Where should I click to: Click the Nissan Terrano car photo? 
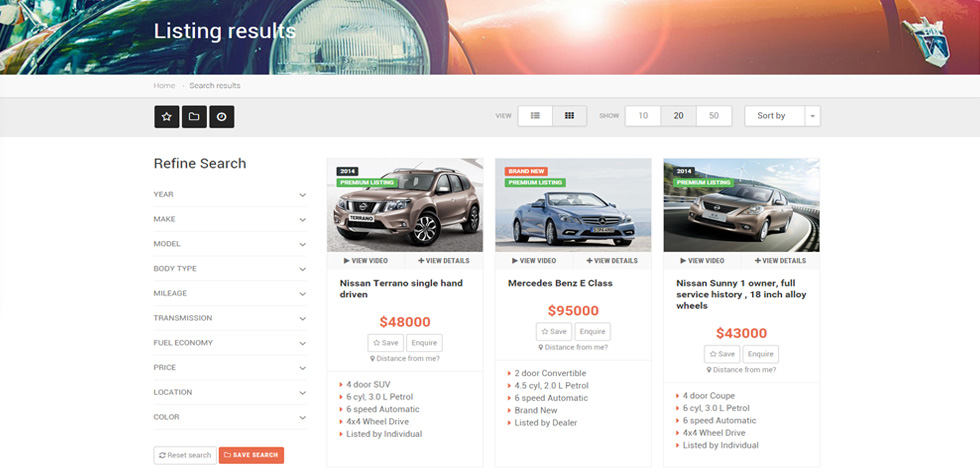(405, 205)
